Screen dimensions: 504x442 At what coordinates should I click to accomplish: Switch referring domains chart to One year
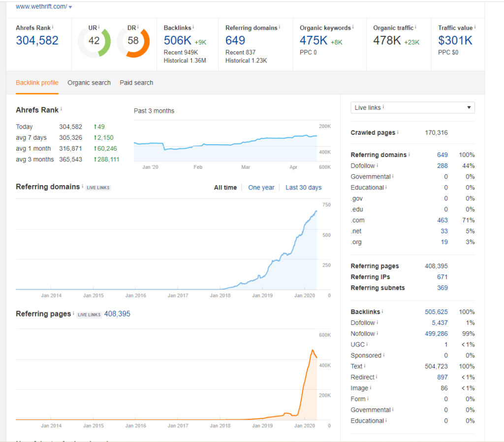[x=261, y=188]
